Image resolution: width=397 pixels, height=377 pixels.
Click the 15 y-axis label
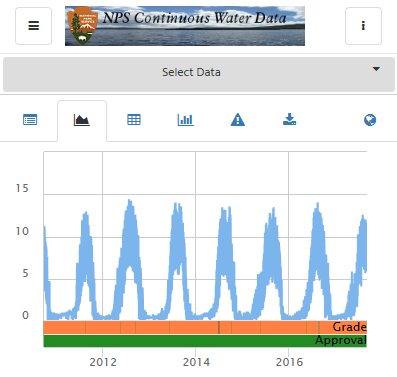pyautogui.click(x=22, y=188)
